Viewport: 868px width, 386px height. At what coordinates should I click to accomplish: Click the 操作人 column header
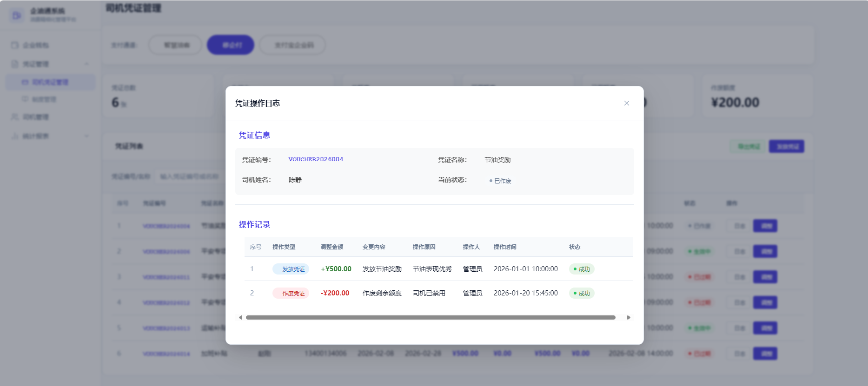(x=471, y=247)
